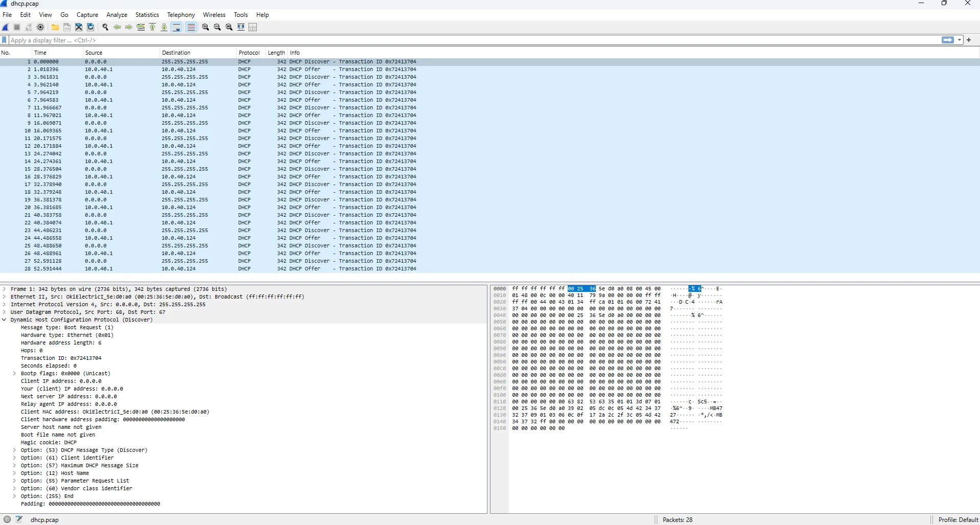This screenshot has height=525, width=980.
Task: Jump to the first packet
Action: point(152,27)
